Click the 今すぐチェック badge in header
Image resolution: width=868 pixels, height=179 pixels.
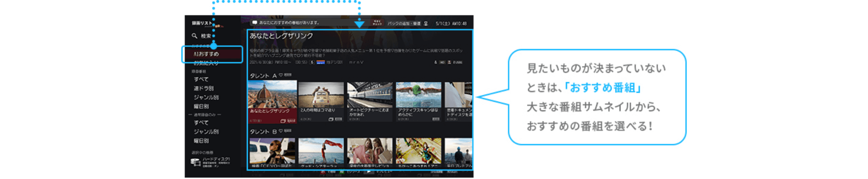(x=377, y=23)
